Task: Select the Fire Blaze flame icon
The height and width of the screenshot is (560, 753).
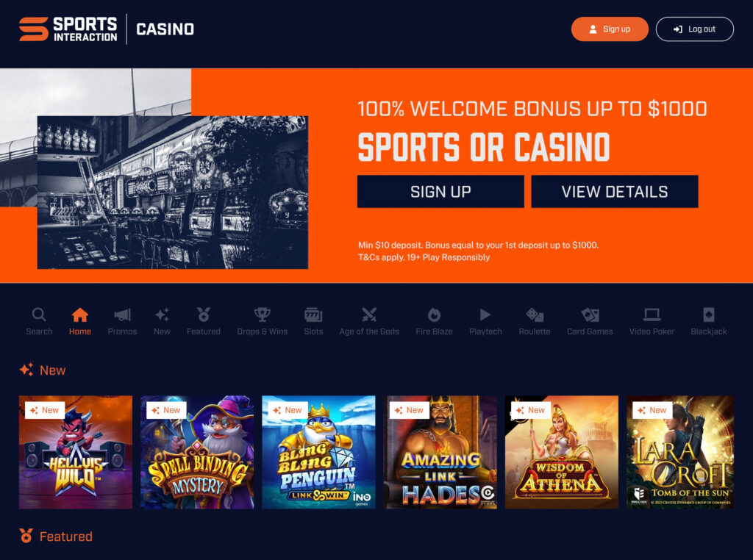Action: tap(434, 315)
